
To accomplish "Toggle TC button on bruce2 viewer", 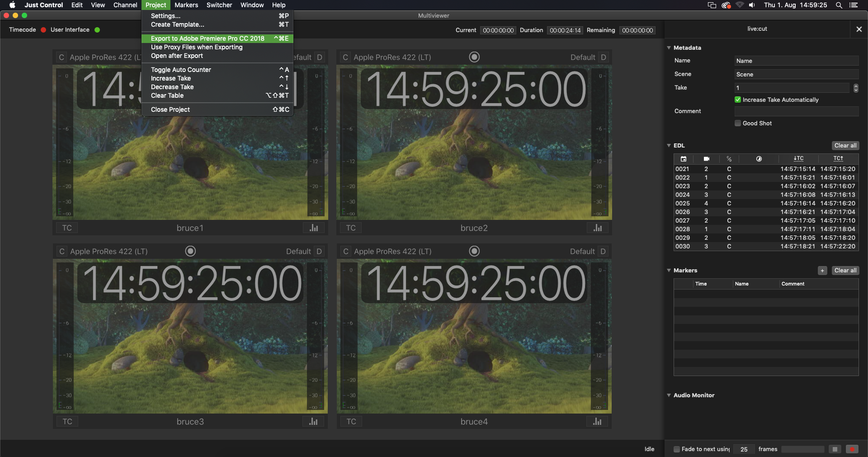I will (351, 228).
